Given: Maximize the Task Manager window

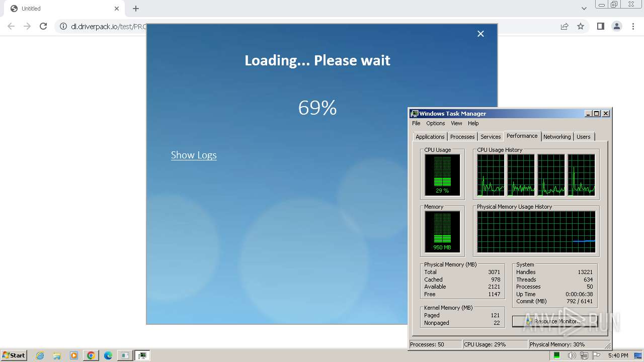Looking at the screenshot, I should (597, 114).
